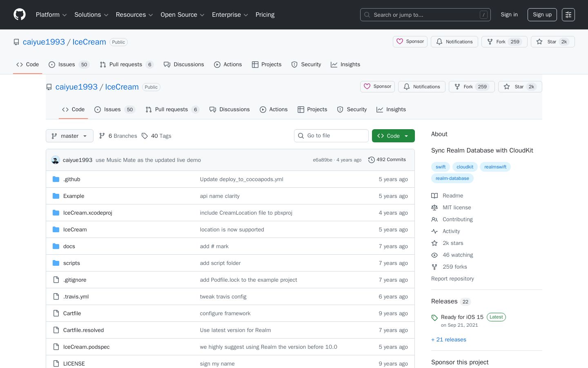The image size is (588, 368).
Task: Click the folder icon of the docs row
Action: coord(56,246)
